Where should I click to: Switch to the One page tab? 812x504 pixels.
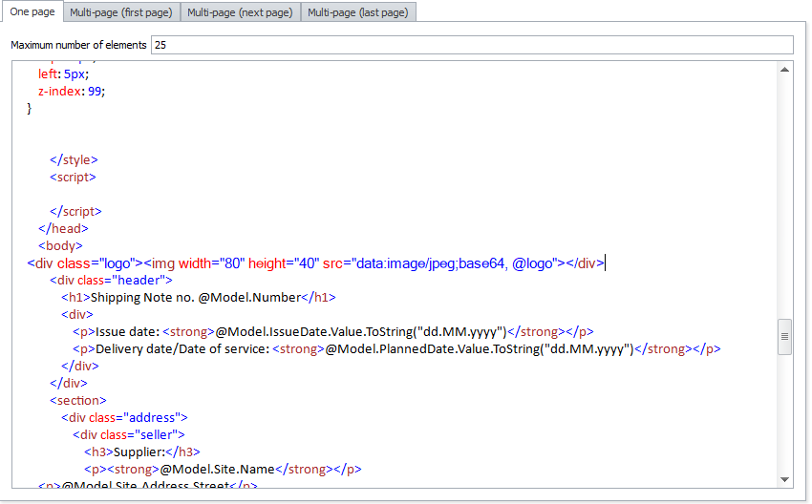point(32,11)
